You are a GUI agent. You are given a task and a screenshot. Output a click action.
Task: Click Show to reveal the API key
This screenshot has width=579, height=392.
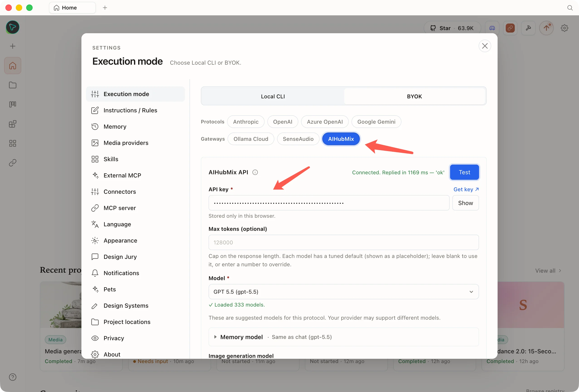coord(465,203)
